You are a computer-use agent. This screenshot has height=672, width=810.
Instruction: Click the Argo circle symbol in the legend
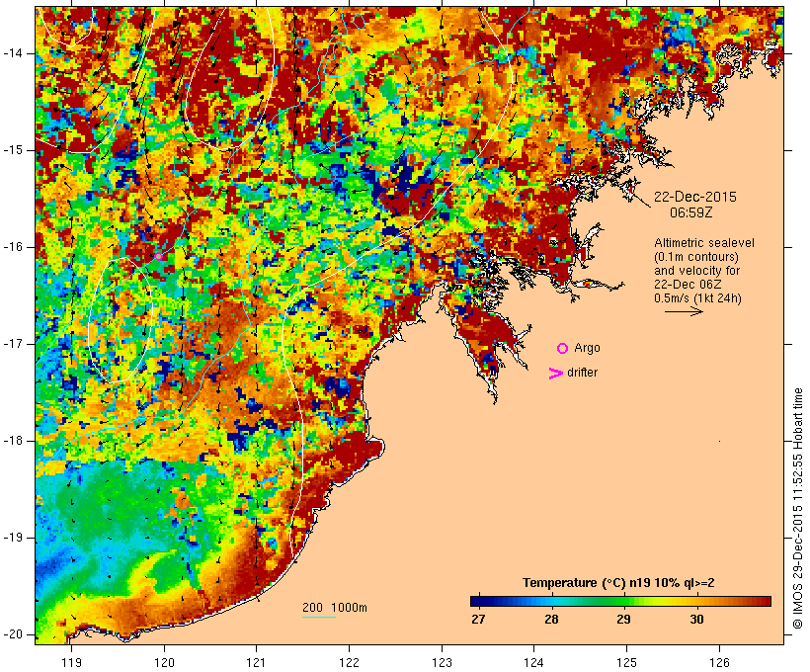563,349
